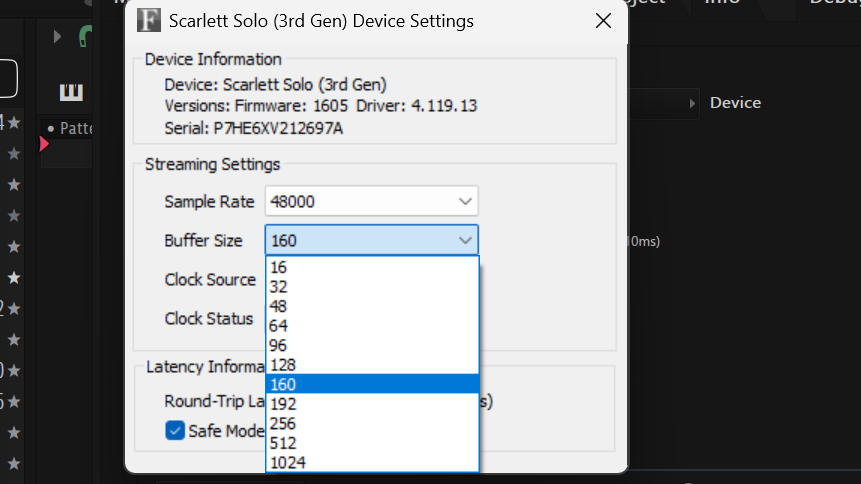Viewport: 861px width, 484px height.
Task: Click the Focusrite logo icon in title bar
Action: tap(149, 21)
